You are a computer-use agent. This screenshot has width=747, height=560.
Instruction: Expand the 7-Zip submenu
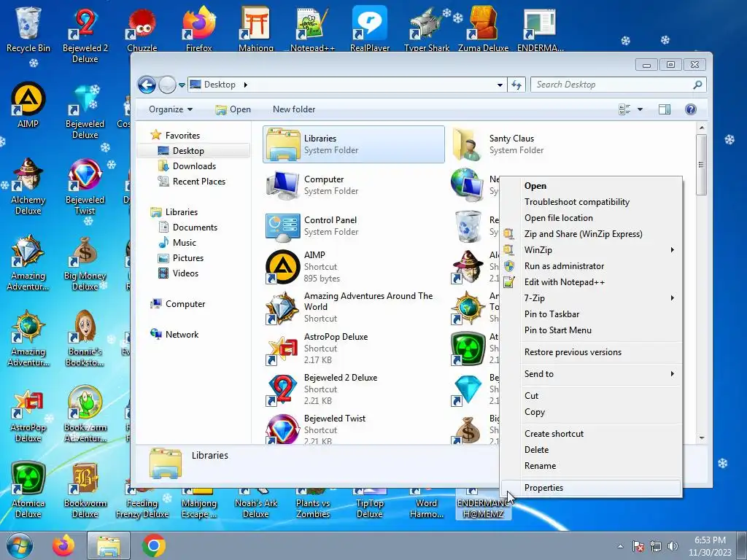click(591, 298)
